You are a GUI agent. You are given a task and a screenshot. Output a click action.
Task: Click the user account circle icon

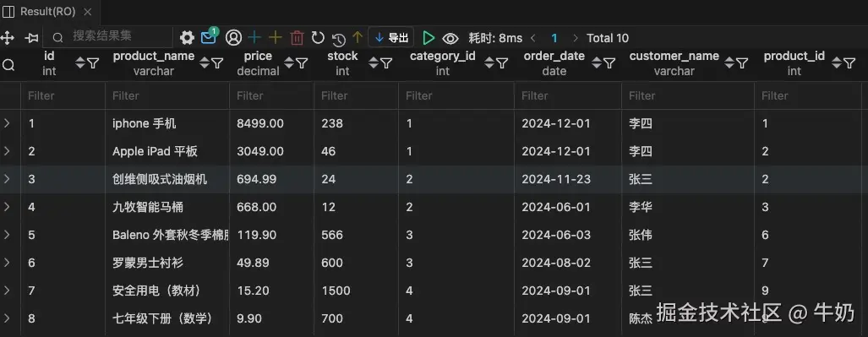coord(233,38)
